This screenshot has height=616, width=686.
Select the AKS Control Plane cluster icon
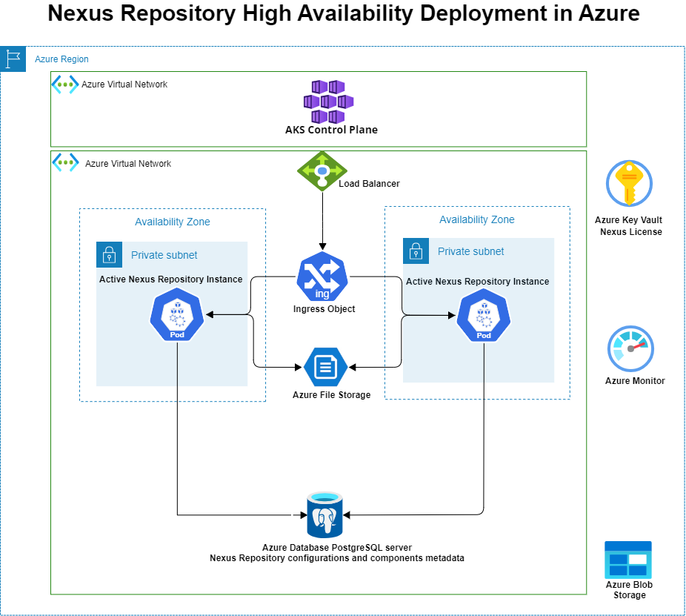point(329,102)
